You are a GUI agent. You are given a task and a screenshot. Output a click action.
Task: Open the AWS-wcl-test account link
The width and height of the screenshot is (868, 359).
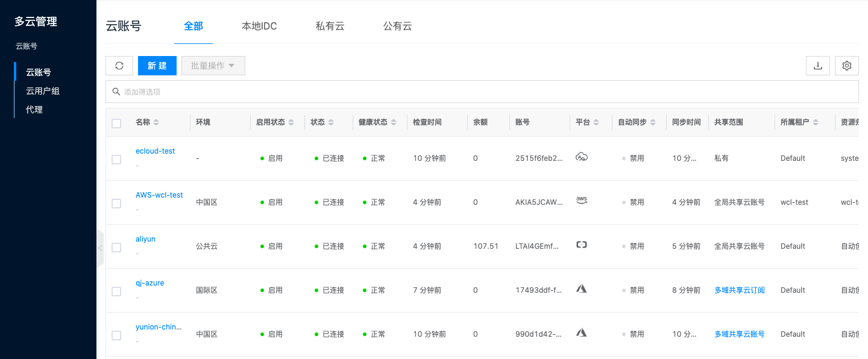point(159,195)
